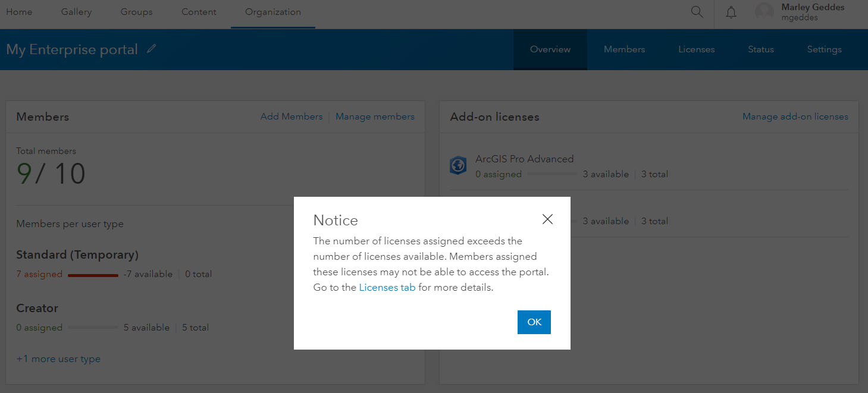Open the Settings tab
Screen dimensions: 868x393
[x=824, y=49]
